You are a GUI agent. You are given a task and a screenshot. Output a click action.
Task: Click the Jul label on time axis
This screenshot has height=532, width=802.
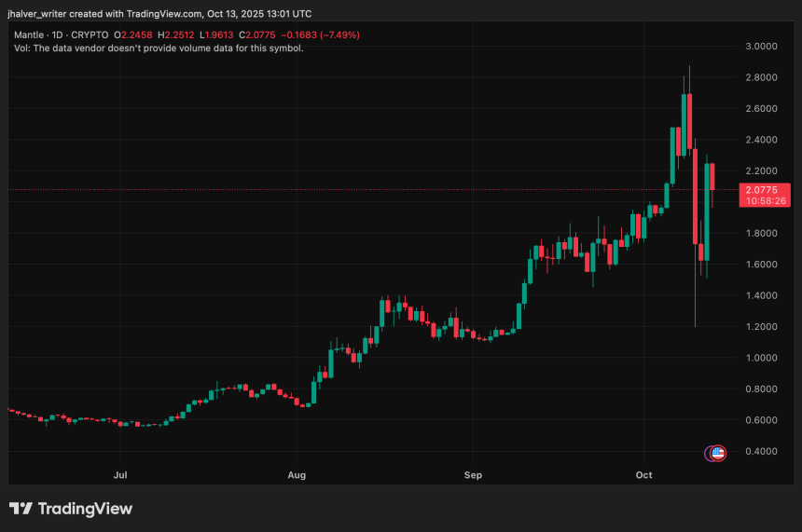pyautogui.click(x=120, y=475)
